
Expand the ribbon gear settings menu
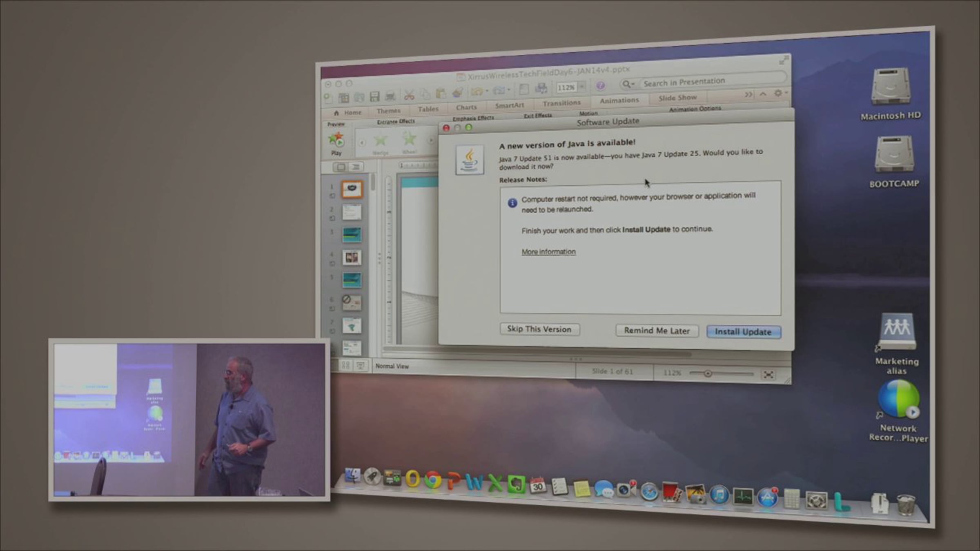(x=780, y=93)
